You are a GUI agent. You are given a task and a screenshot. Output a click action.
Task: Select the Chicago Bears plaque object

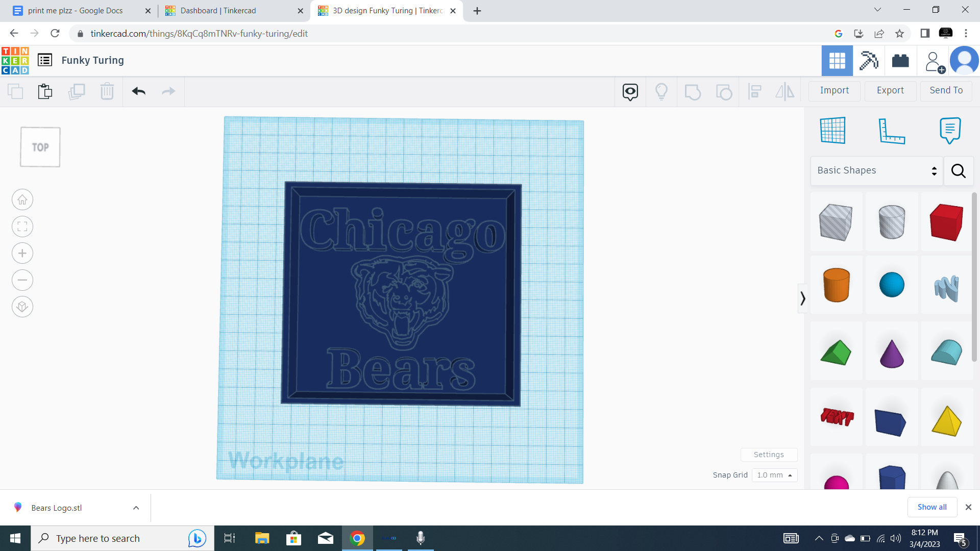(402, 294)
